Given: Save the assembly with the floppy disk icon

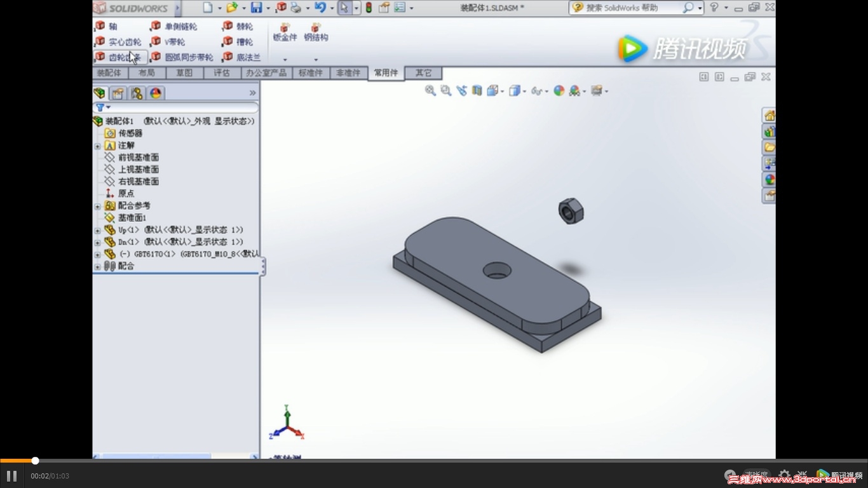Looking at the screenshot, I should pyautogui.click(x=257, y=8).
